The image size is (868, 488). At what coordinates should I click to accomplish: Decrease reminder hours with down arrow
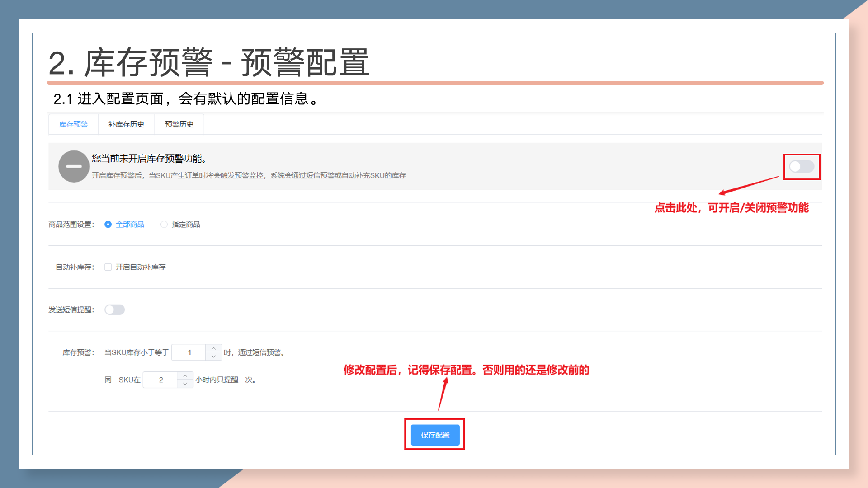point(185,384)
